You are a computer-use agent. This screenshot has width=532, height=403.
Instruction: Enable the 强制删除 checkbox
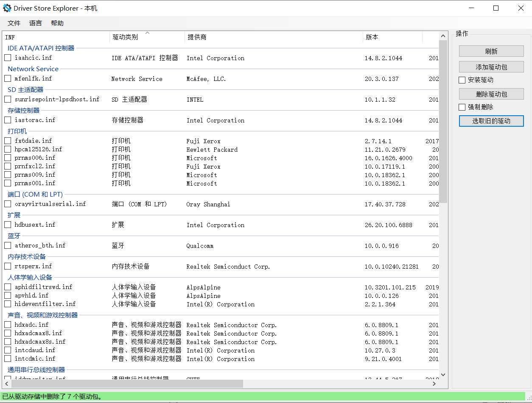(462, 107)
